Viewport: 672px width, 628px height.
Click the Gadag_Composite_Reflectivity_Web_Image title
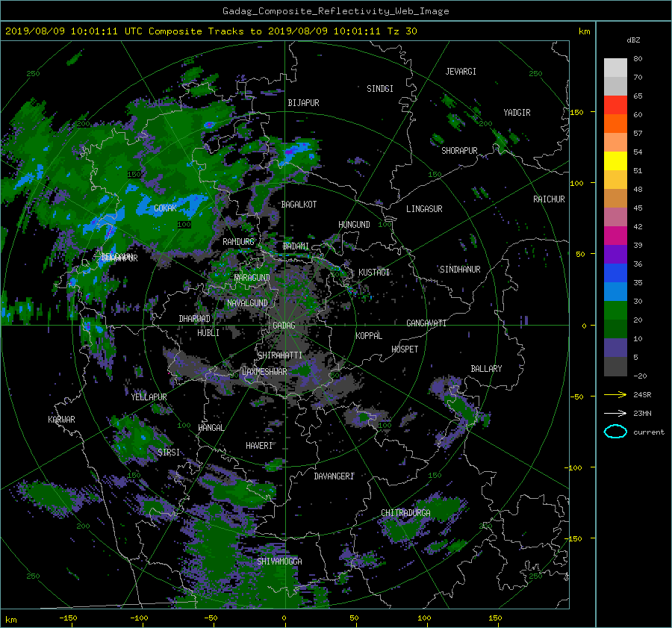(x=335, y=11)
